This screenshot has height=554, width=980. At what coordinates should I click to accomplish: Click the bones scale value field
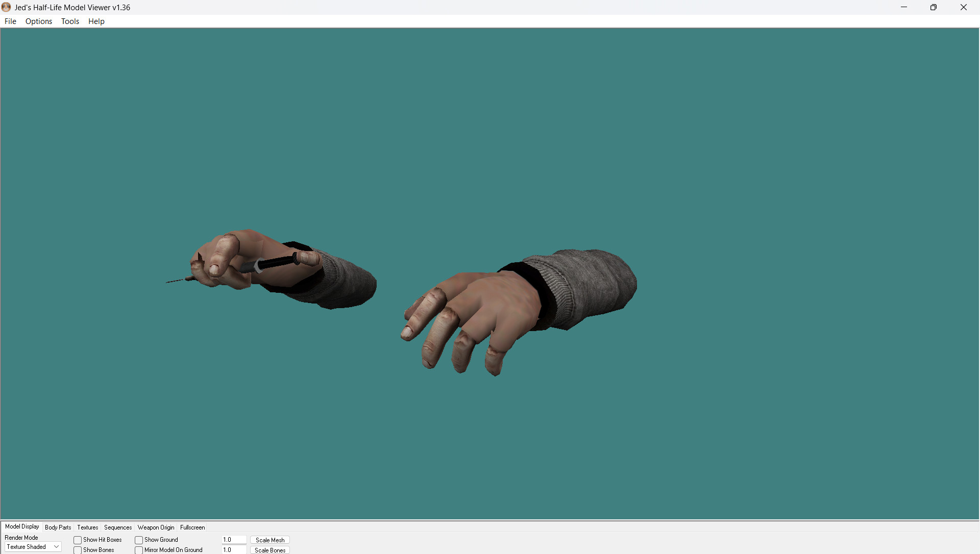[233, 549]
